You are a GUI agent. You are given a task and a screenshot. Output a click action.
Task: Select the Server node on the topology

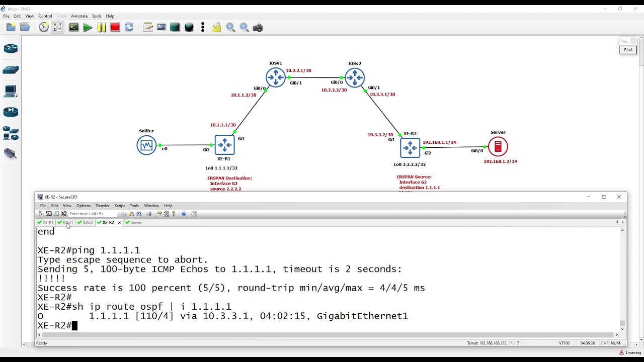(x=498, y=146)
